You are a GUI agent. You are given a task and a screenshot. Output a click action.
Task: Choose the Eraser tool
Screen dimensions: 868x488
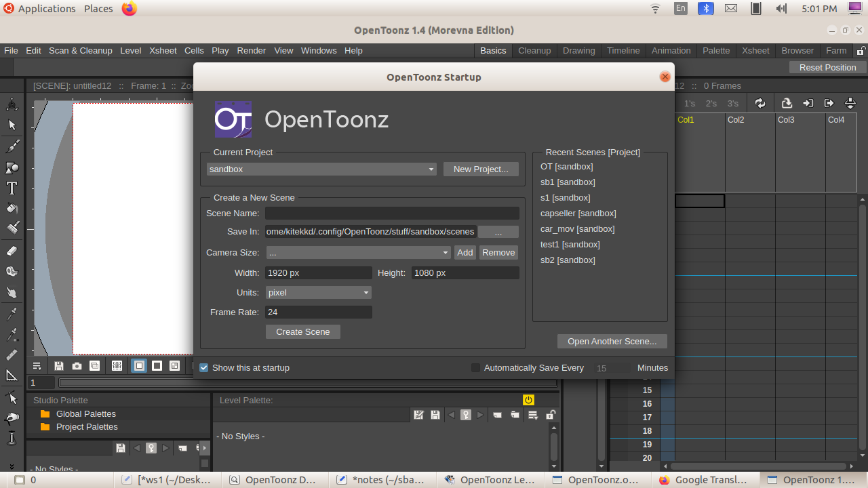[x=12, y=251]
